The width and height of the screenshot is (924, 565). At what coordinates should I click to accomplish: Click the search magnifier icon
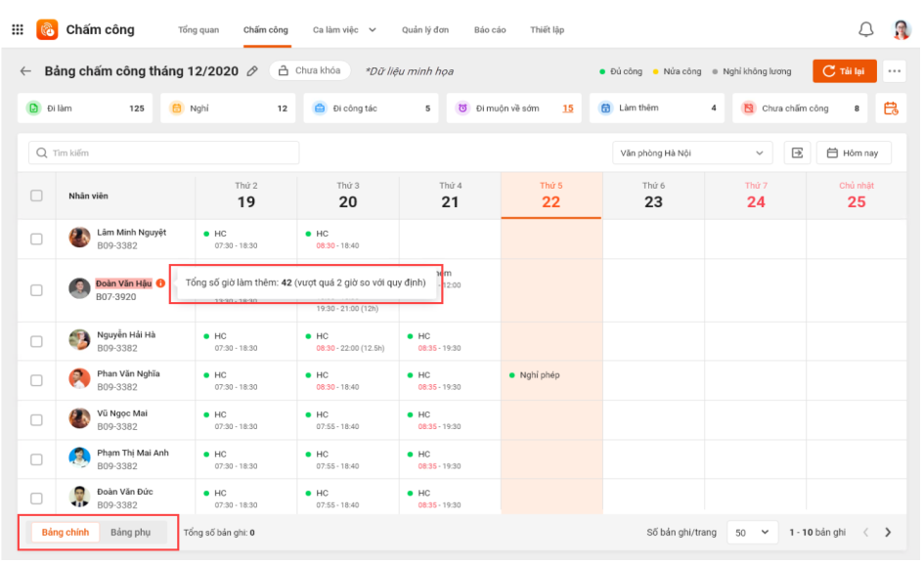click(x=41, y=153)
